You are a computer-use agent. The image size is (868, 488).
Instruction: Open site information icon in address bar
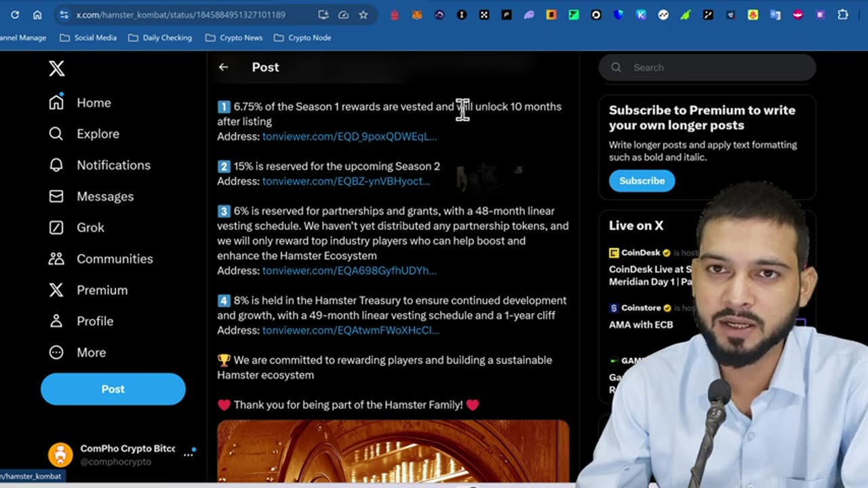coord(63,14)
